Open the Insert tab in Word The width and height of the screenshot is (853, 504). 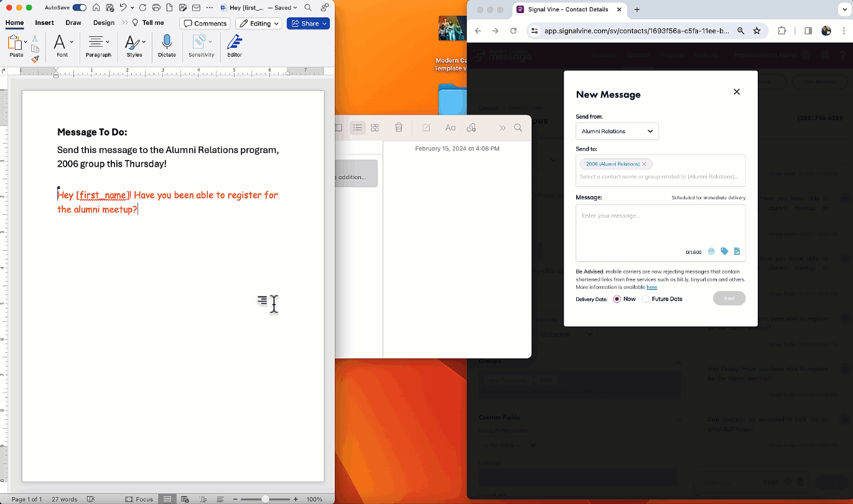tap(44, 22)
